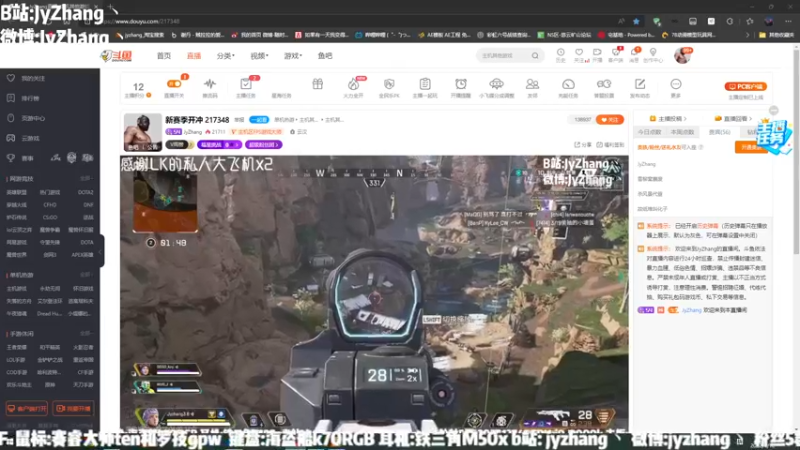Switch to the 今日点数 tab
This screenshot has width=800, height=450.
click(649, 132)
